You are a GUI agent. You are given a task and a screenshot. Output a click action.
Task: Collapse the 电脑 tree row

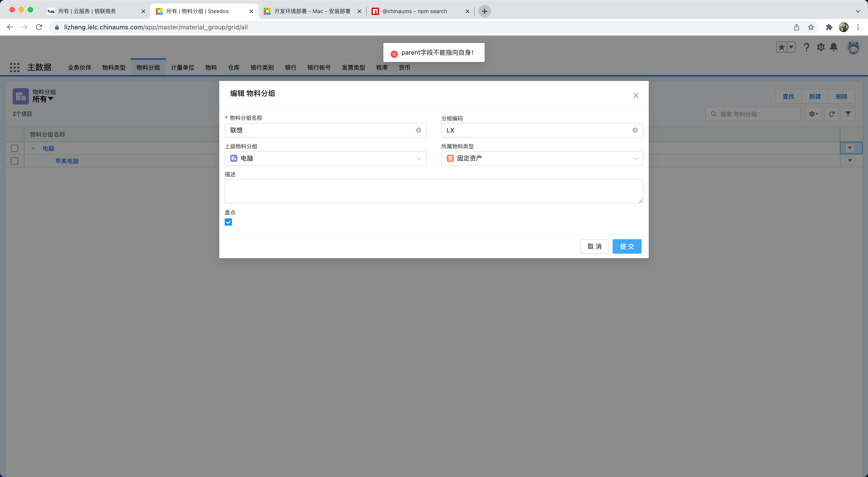click(x=33, y=148)
